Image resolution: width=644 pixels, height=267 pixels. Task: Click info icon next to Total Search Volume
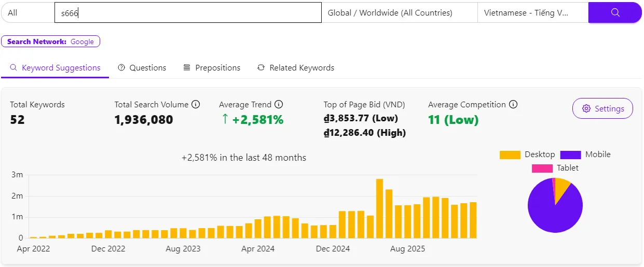tap(196, 105)
